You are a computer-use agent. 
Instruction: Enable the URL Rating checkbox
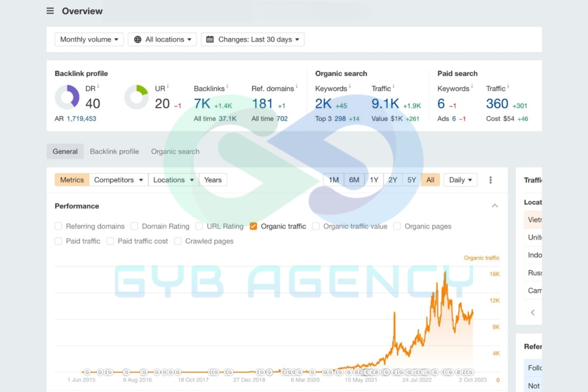click(199, 226)
